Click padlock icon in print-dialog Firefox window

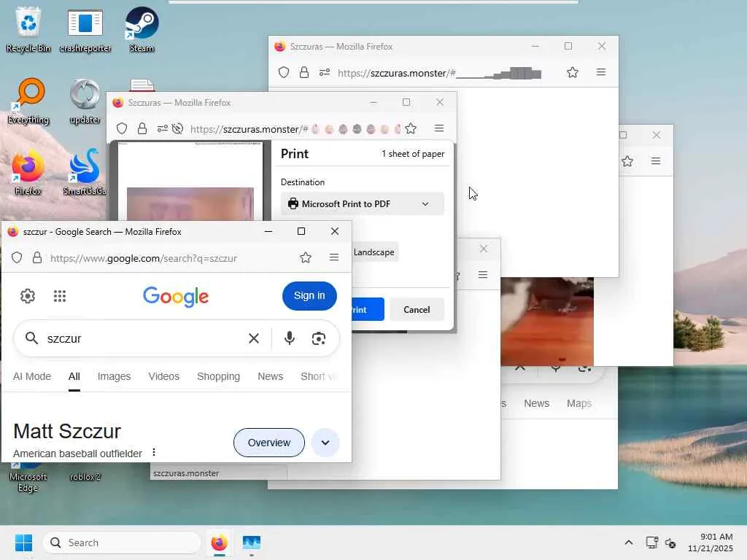coord(142,128)
